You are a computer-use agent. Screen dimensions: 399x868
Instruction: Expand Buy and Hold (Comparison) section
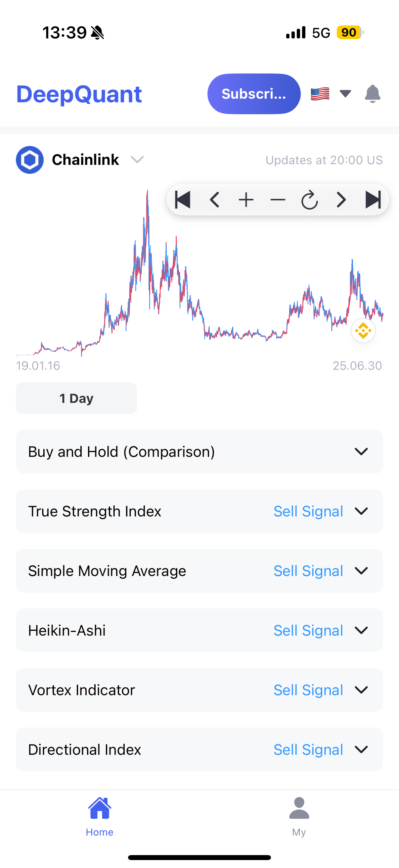(x=199, y=452)
